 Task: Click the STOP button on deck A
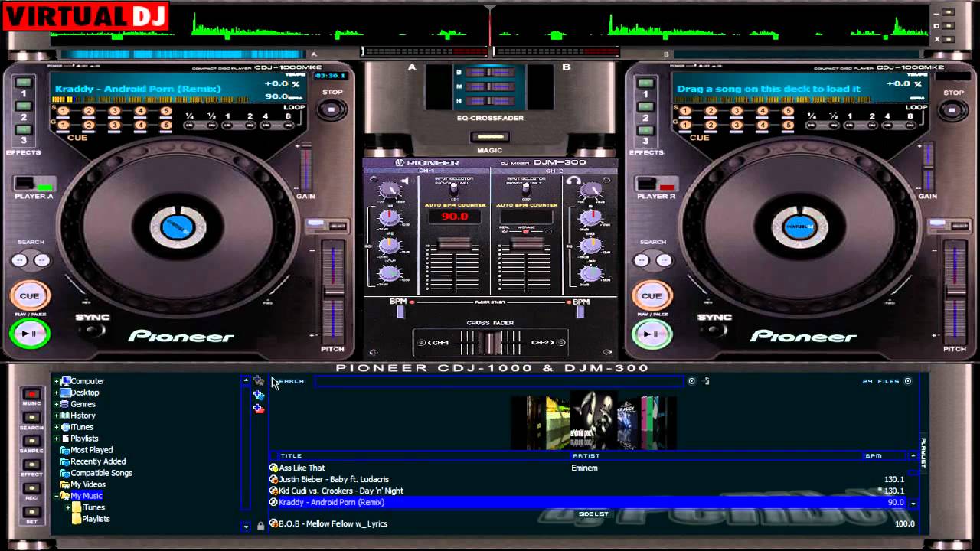332,109
